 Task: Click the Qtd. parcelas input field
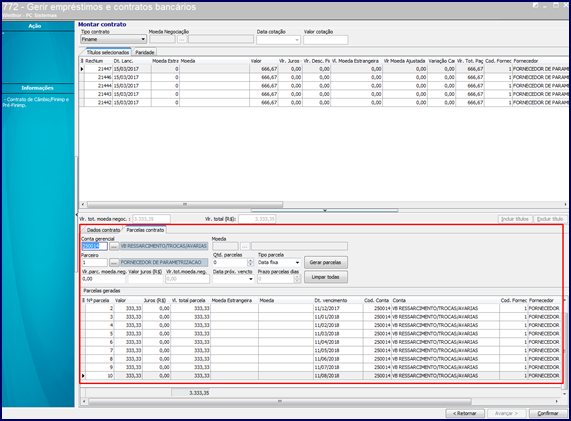(x=230, y=262)
